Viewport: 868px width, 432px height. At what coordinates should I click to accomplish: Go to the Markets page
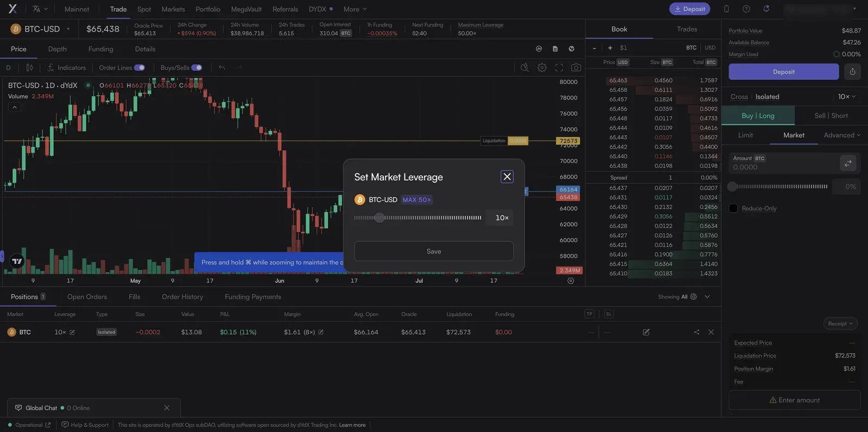[173, 9]
